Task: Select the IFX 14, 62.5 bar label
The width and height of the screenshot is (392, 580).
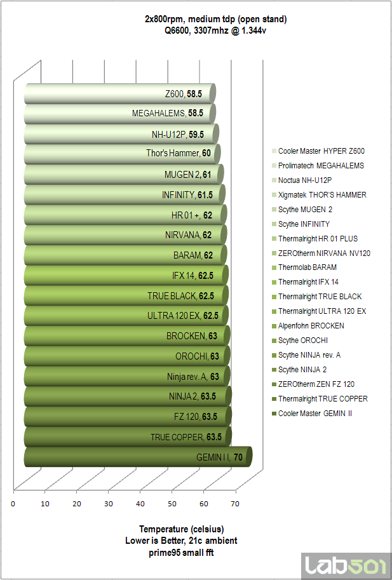Action: point(193,276)
